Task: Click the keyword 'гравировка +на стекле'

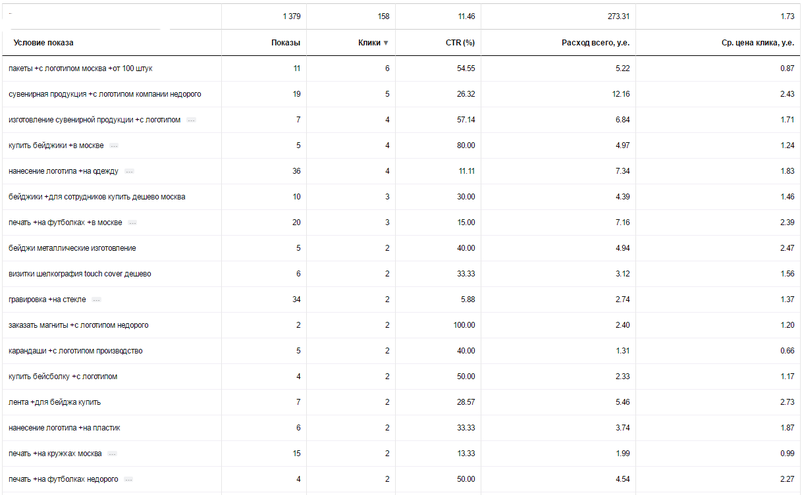Action: coord(47,299)
